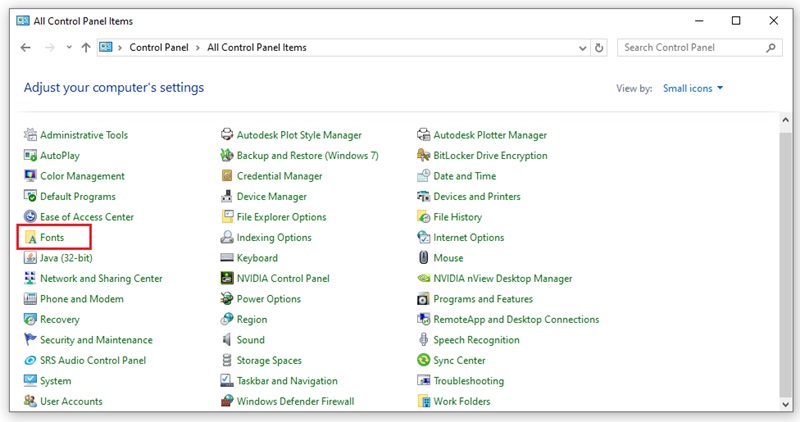Viewport: 800px width, 422px height.
Task: Click Programs and Features link
Action: (x=483, y=299)
